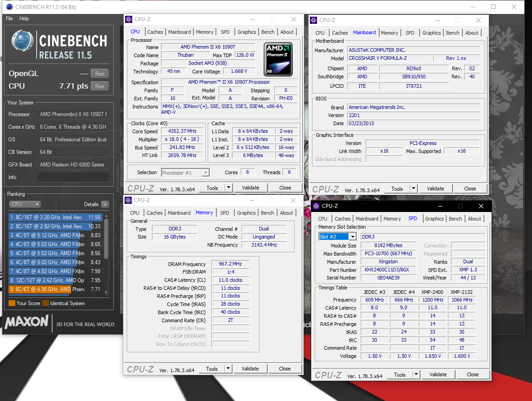The image size is (532, 401).
Task: Click Close button in the SPD window
Action: coord(473,374)
